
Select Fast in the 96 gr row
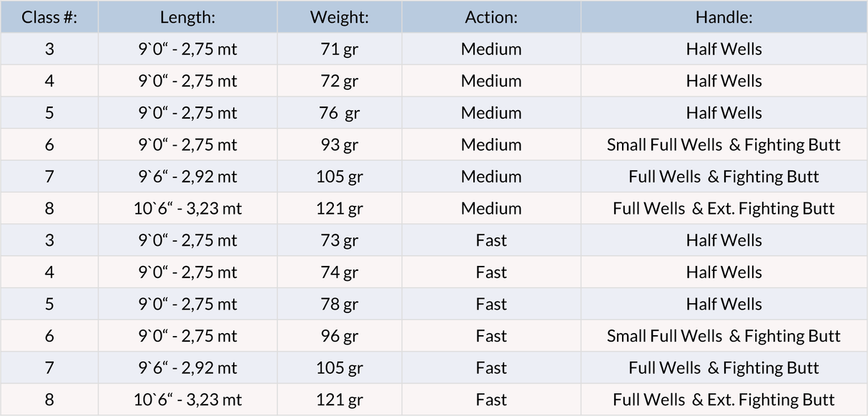491,336
